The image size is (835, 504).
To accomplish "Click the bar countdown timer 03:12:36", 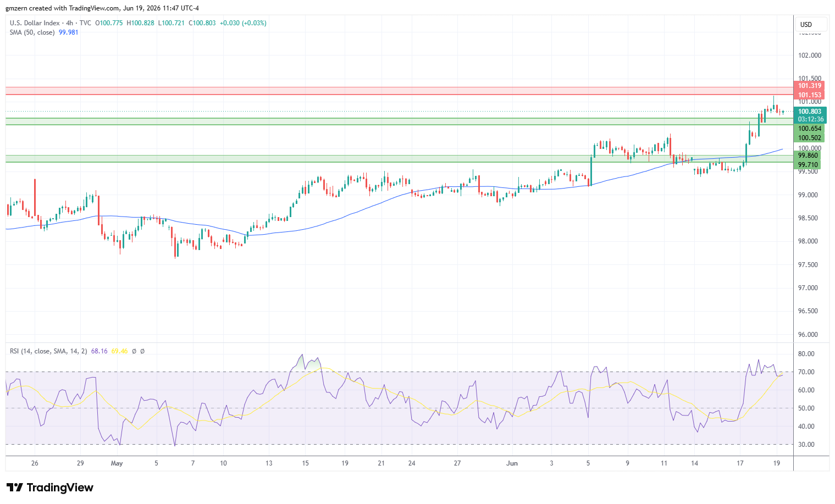I will 810,119.
